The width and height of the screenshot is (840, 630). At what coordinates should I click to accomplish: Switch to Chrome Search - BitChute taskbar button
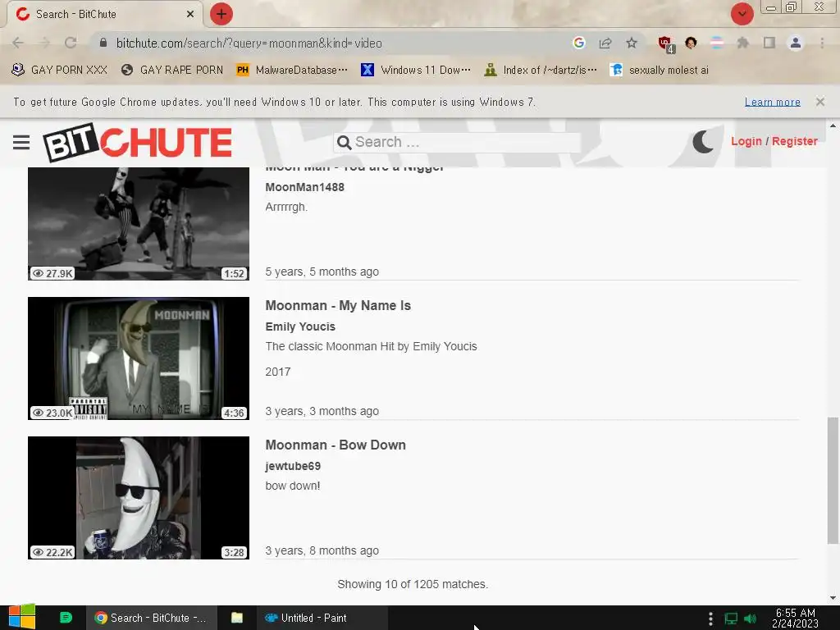point(151,618)
